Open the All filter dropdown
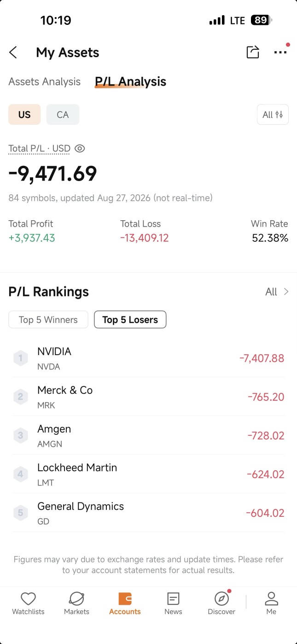Image resolution: width=297 pixels, height=644 pixels. (273, 115)
